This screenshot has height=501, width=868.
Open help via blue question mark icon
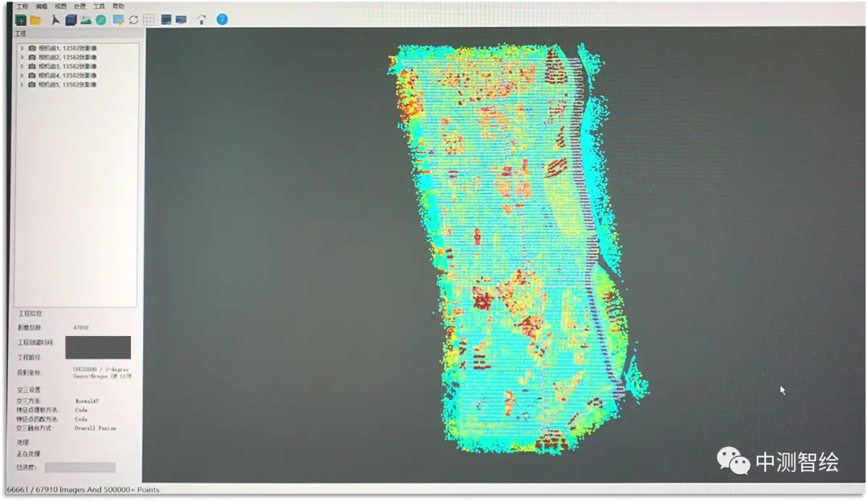coord(222,19)
